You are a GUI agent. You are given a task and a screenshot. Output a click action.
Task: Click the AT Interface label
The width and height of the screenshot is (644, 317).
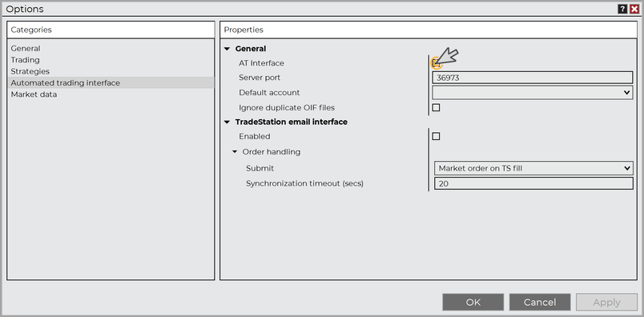pyautogui.click(x=261, y=63)
